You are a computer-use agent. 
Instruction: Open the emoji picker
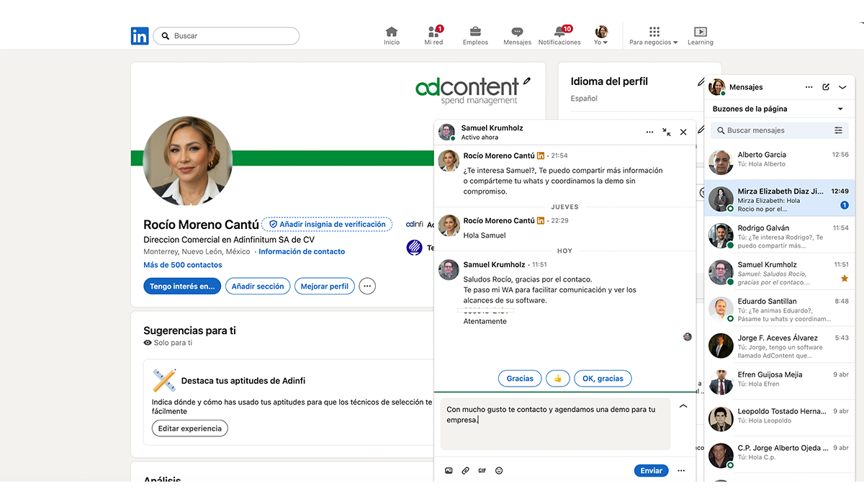499,471
